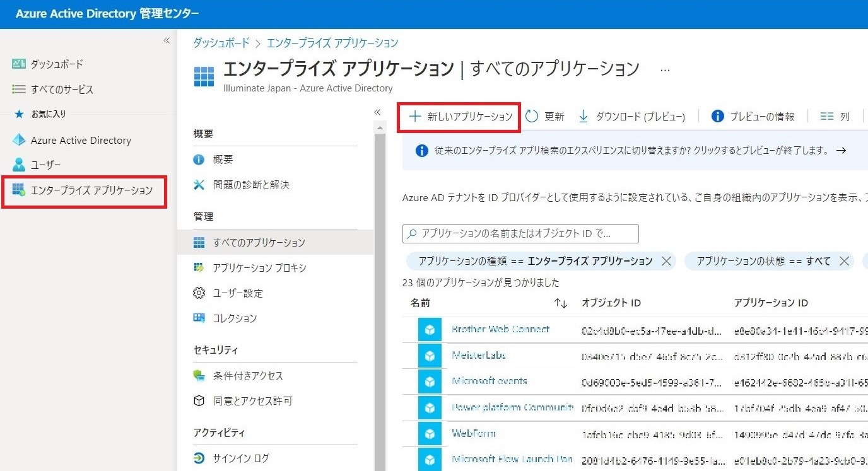Click the application search input field

(x=520, y=234)
